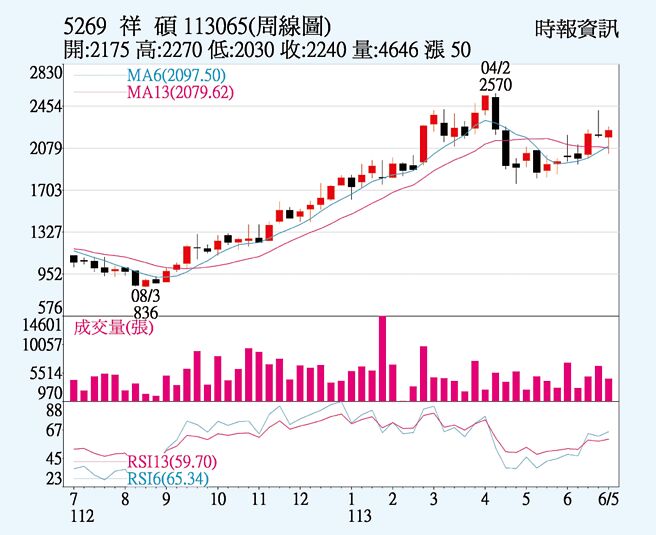Select the 04/2 2570 peak annotation
Image resolution: width=656 pixels, height=535 pixels.
click(490, 76)
